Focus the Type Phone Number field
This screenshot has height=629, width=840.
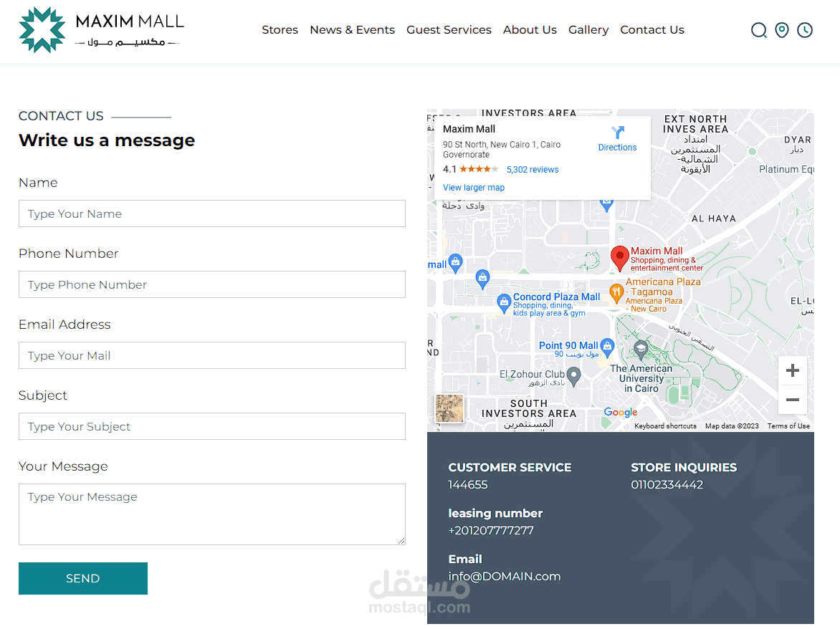[x=212, y=284]
